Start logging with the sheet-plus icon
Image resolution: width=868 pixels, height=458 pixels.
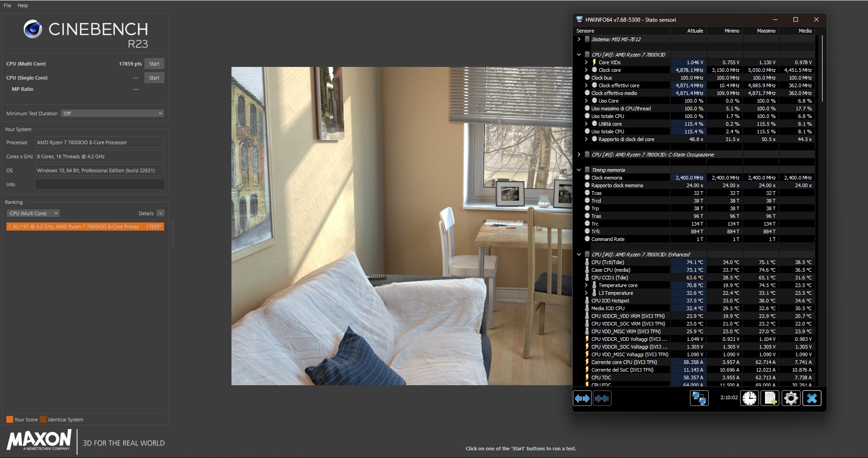click(770, 398)
